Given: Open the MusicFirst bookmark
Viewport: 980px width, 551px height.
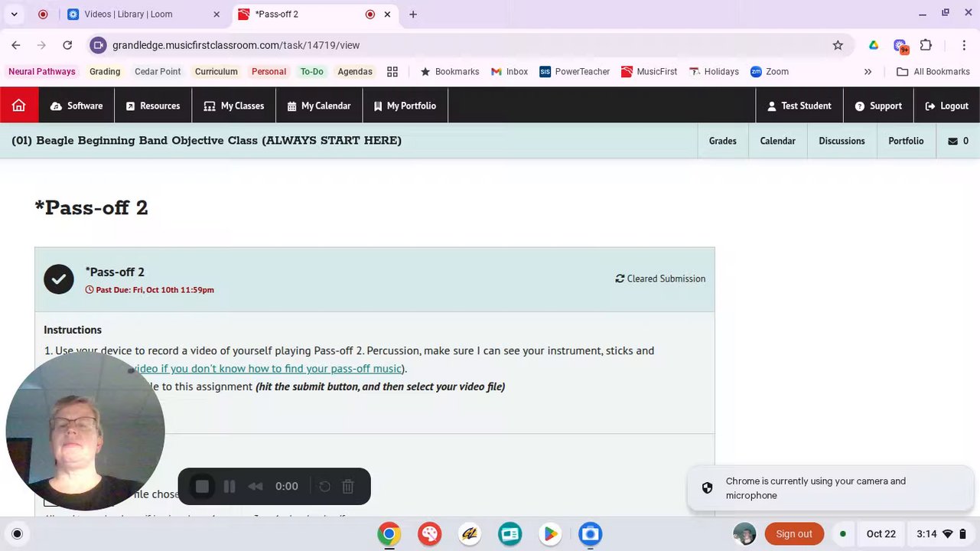Looking at the screenshot, I should 649,71.
